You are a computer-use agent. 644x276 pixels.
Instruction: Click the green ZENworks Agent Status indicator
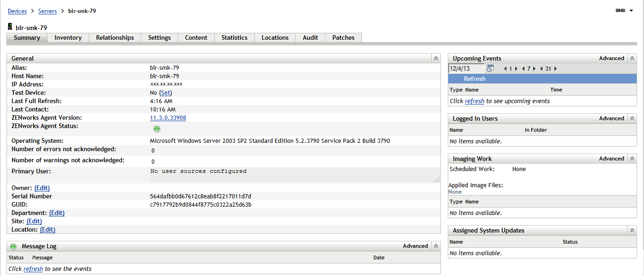click(156, 129)
